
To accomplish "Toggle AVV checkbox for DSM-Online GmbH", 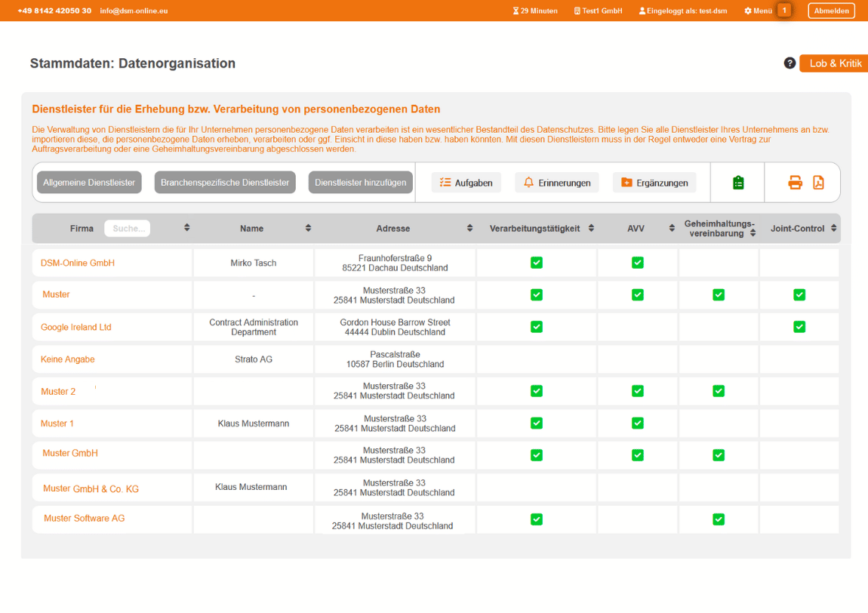I will [638, 263].
